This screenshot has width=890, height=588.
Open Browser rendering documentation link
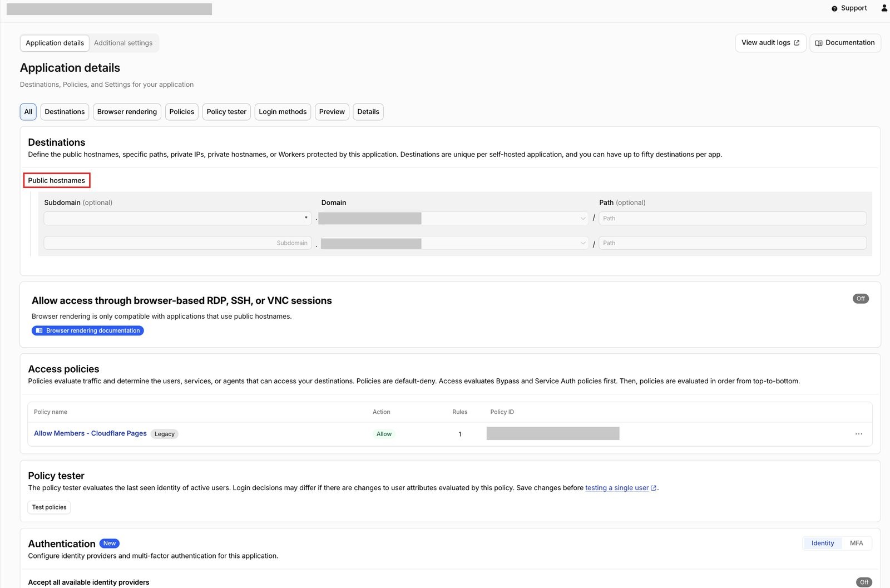[x=88, y=330]
